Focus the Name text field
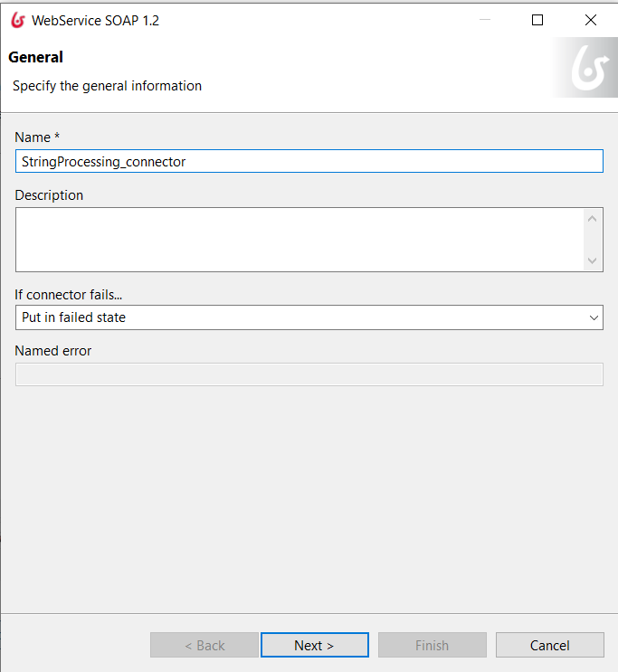 coord(309,161)
